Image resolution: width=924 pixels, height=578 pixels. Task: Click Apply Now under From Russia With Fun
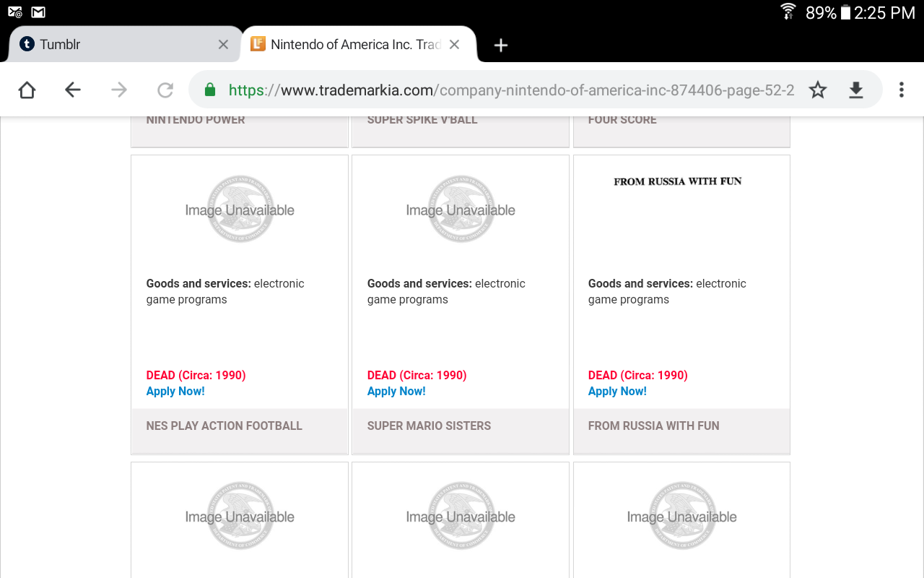pyautogui.click(x=617, y=391)
